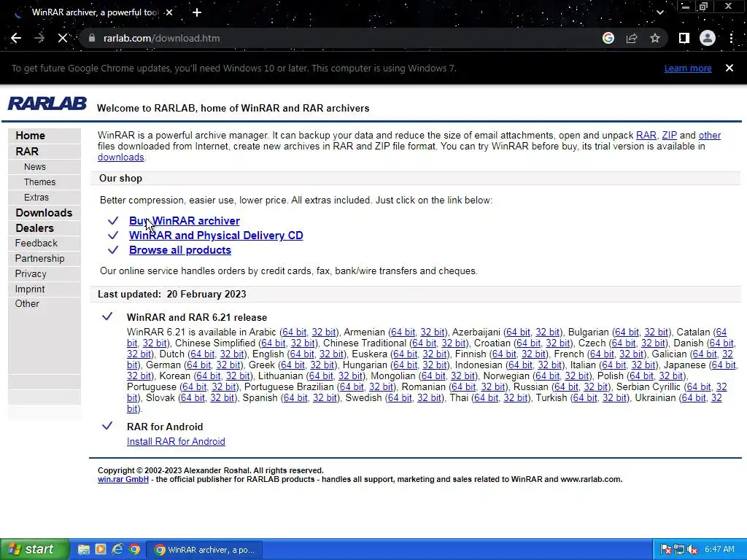Download Armenian 32 bit version
Viewport: 747px width, 560px height.
[432, 332]
